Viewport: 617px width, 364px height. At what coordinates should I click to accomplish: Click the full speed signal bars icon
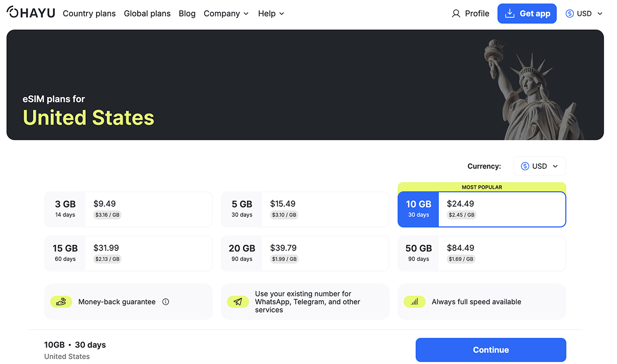click(x=414, y=302)
